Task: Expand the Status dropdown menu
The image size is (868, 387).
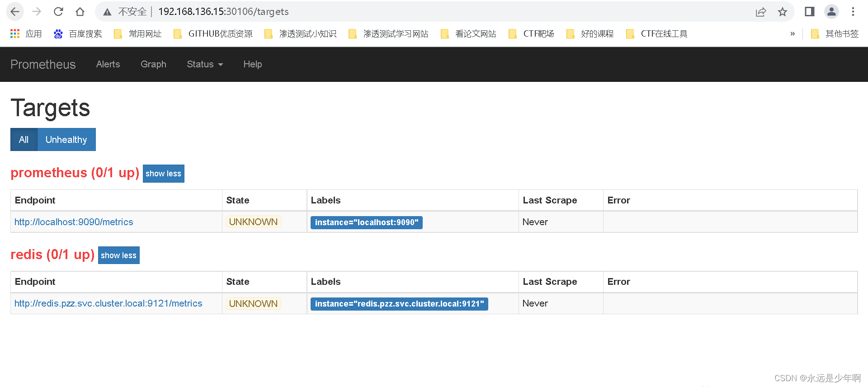Action: tap(205, 64)
